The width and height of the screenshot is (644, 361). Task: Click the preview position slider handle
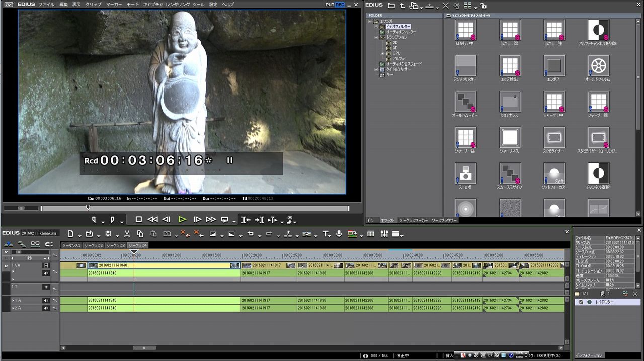(x=88, y=207)
